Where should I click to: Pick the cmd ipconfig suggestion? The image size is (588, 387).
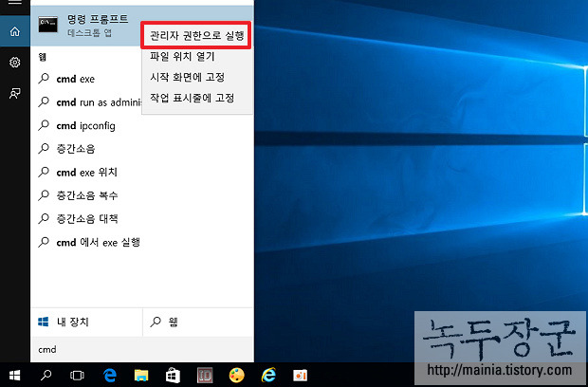click(x=142, y=125)
